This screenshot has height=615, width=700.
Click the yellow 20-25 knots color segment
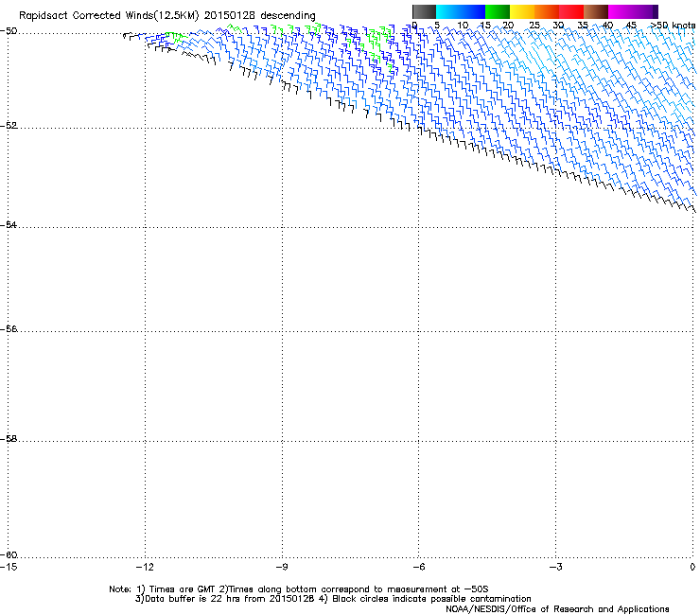point(522,11)
